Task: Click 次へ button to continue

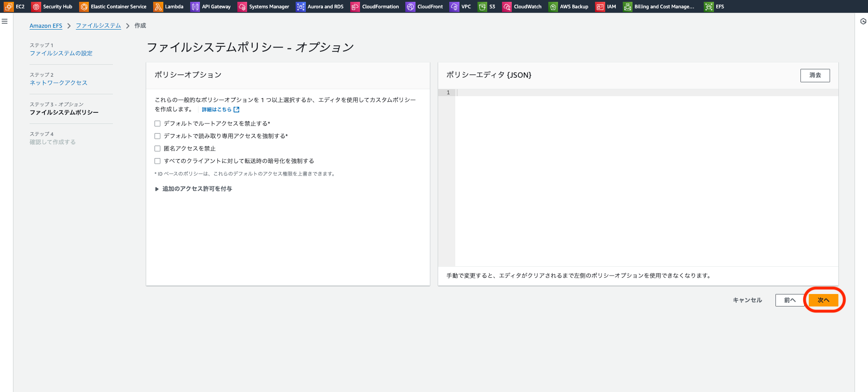Action: pos(823,300)
